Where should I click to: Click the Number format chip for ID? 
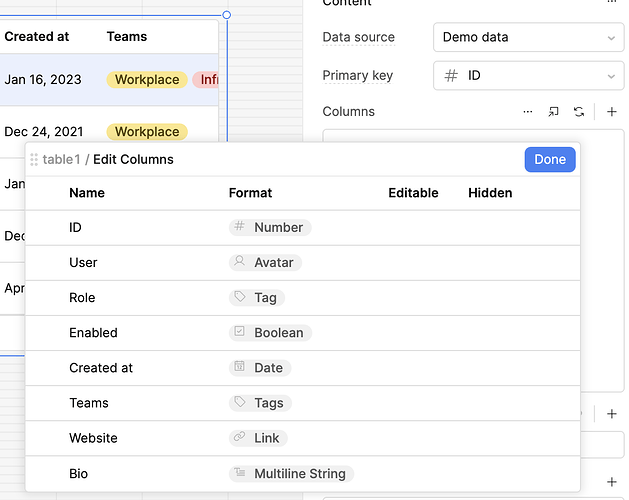point(270,228)
